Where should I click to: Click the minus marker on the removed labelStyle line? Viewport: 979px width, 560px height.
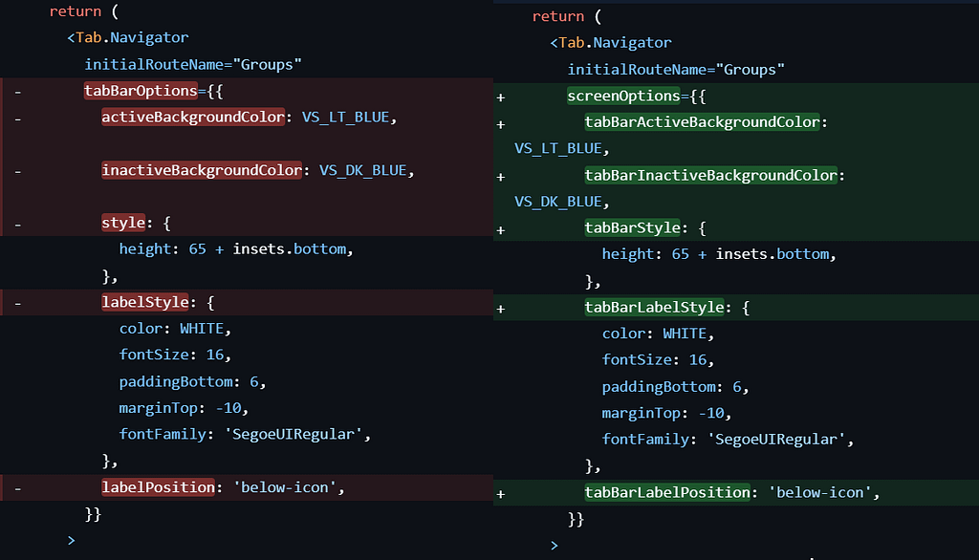17,302
